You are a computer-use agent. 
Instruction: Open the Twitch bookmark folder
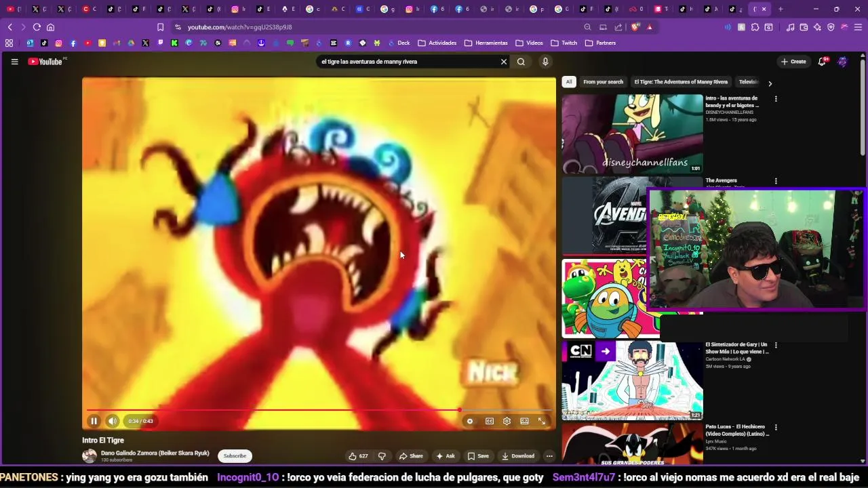(564, 43)
